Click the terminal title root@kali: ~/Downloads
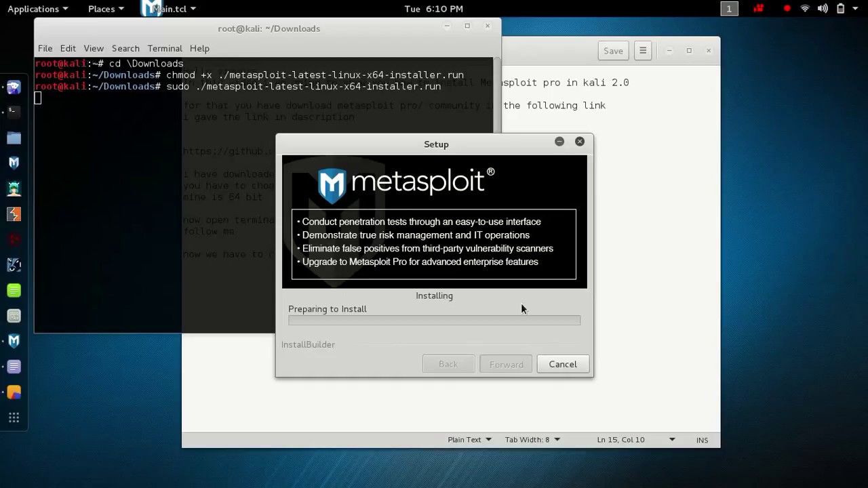Viewport: 868px width, 488px height. 269,28
